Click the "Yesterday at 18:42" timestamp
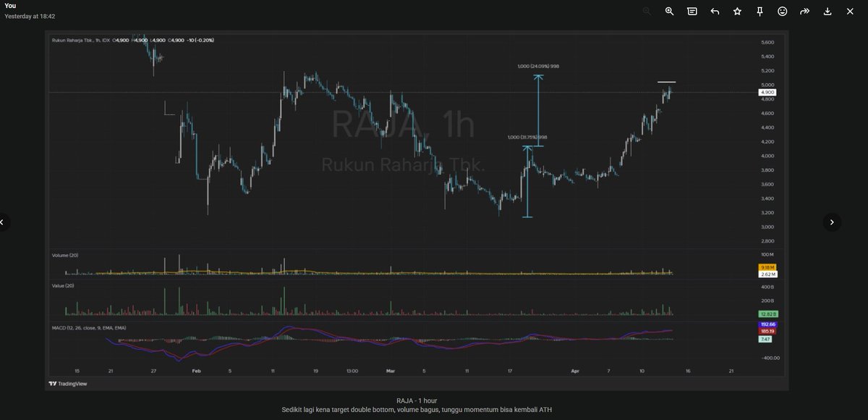This screenshot has width=868, height=420. tap(30, 16)
